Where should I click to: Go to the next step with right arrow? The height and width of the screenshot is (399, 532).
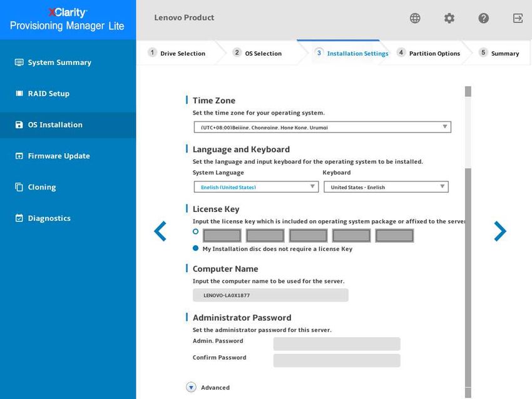click(x=500, y=231)
